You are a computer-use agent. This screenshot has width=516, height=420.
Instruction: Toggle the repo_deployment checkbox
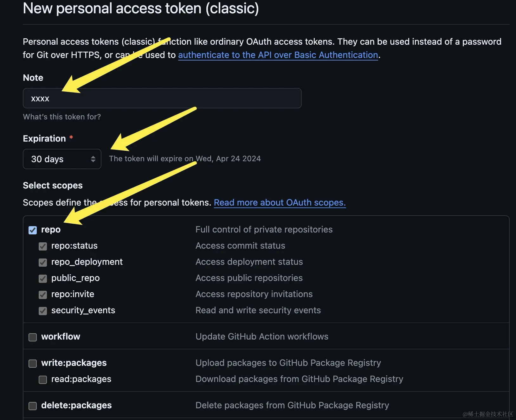(43, 262)
